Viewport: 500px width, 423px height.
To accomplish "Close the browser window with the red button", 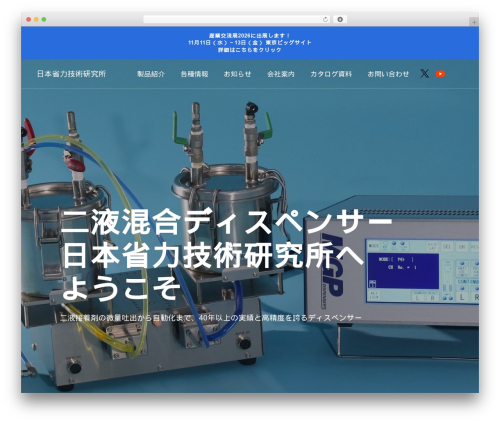I will coord(29,20).
